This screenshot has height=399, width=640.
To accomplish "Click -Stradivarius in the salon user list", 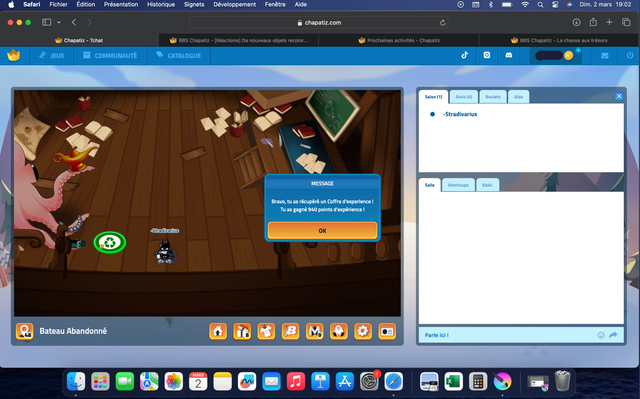I will click(460, 114).
